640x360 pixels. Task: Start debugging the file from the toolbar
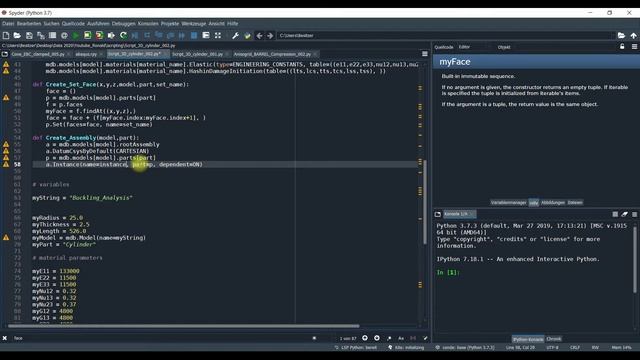[135, 36]
